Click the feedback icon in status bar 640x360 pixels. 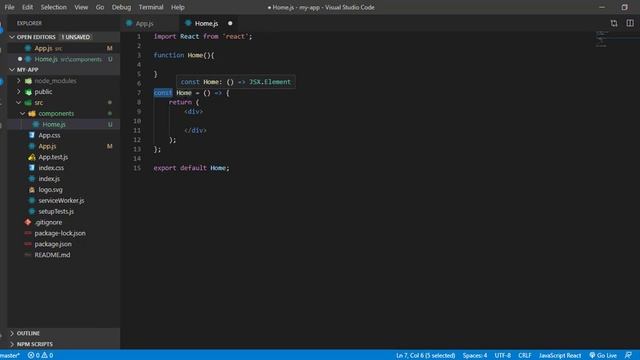[x=628, y=356]
